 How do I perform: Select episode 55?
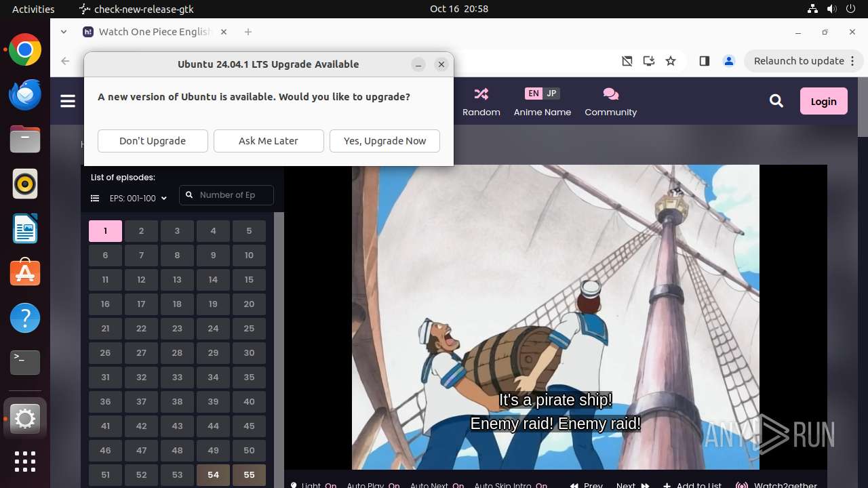pyautogui.click(x=249, y=475)
